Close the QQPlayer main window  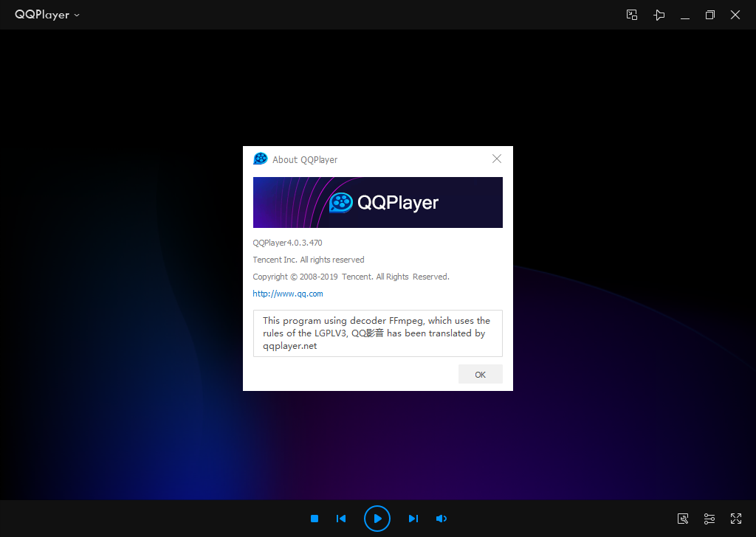[x=735, y=15]
